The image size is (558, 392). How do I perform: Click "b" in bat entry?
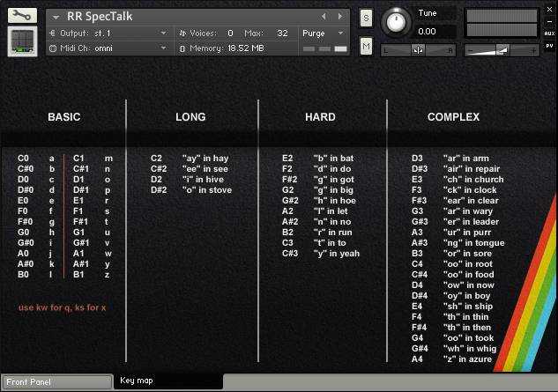click(333, 159)
